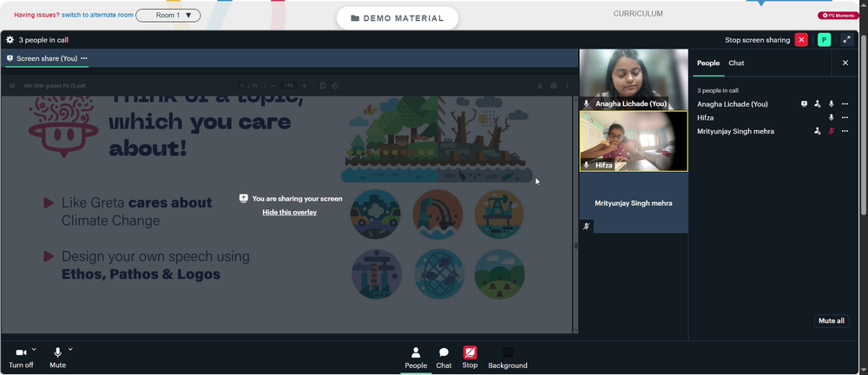Open the CURRICULUM tab
This screenshot has width=868, height=375.
pyautogui.click(x=638, y=14)
